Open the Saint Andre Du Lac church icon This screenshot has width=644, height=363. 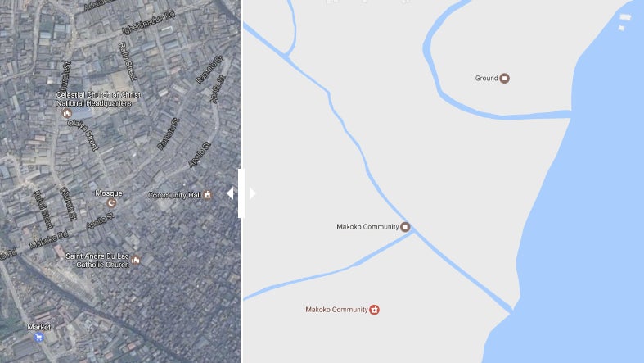pos(136,260)
